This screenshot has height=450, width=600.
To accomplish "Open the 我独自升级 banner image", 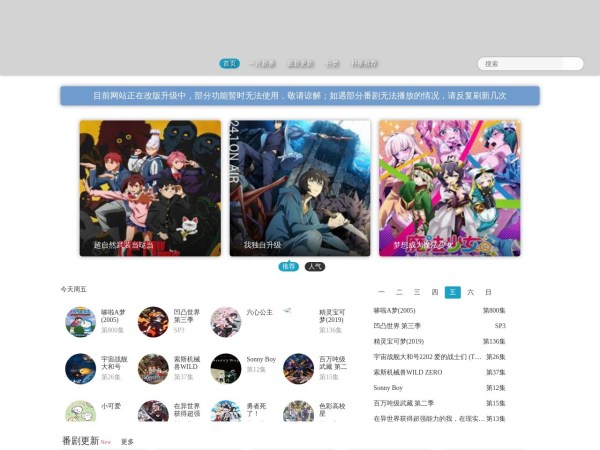I will pos(300,188).
